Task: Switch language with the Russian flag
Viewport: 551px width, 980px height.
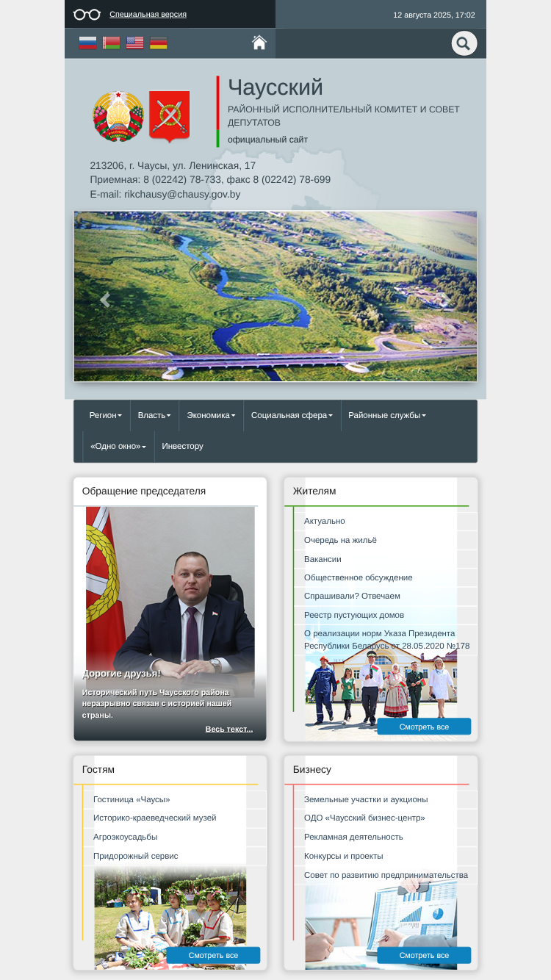Action: [x=87, y=43]
